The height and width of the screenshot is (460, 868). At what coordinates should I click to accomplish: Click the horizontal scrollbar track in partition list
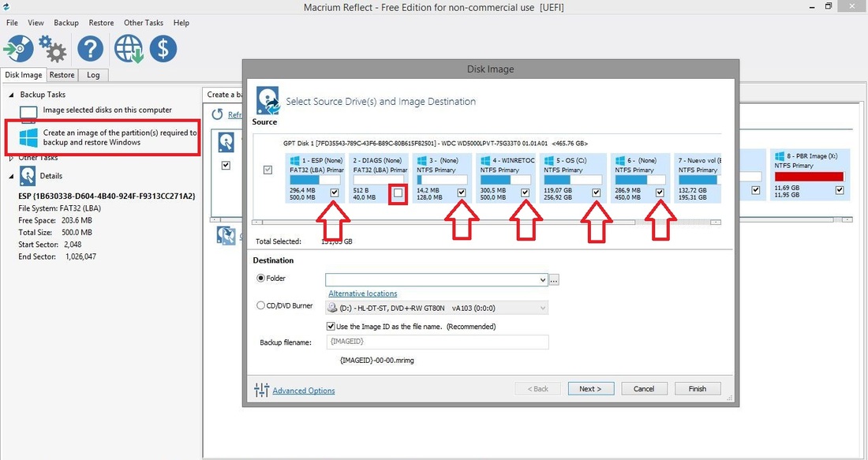672,222
